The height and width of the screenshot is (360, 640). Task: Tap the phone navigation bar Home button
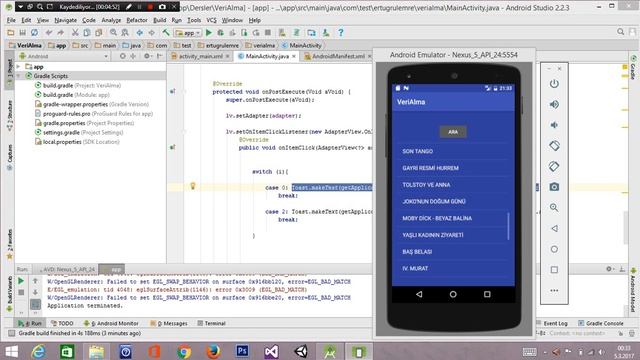click(453, 294)
